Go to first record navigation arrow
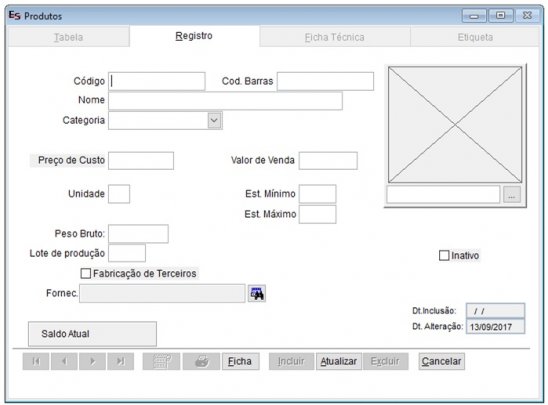 tap(36, 361)
